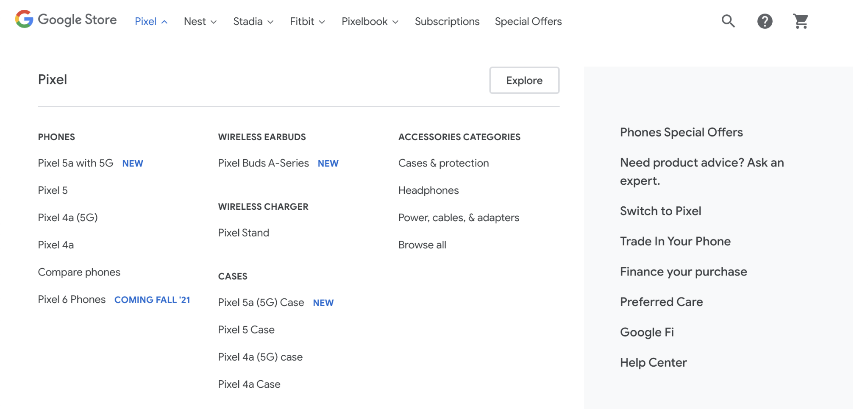Select the Pixel 5a (5G) Case
The width and height of the screenshot is (868, 409).
pyautogui.click(x=261, y=302)
